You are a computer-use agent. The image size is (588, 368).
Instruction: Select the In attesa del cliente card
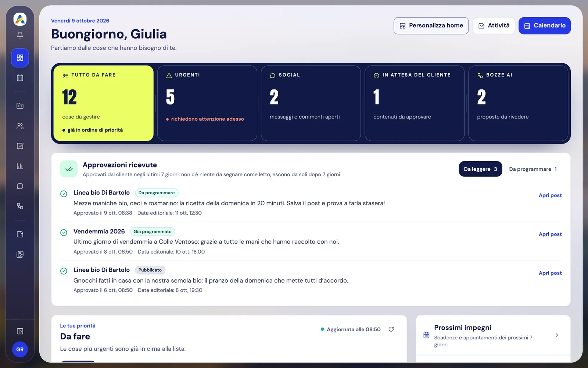[x=415, y=103]
